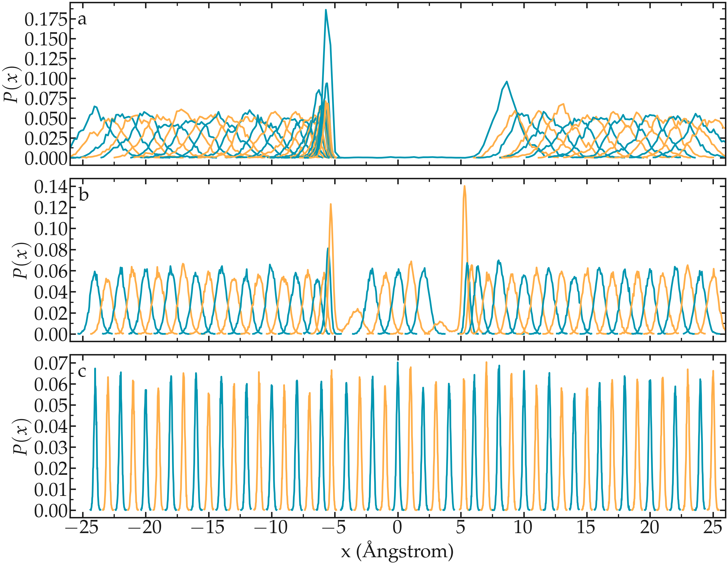The width and height of the screenshot is (728, 565).
Task: Click the '0.05' tick label in panel c
Action: pyautogui.click(x=51, y=405)
